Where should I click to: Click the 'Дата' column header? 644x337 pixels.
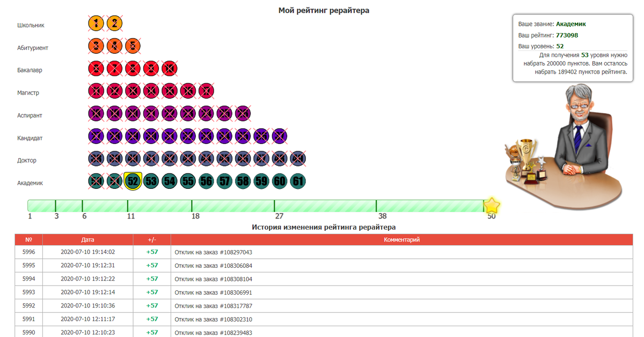tap(88, 240)
